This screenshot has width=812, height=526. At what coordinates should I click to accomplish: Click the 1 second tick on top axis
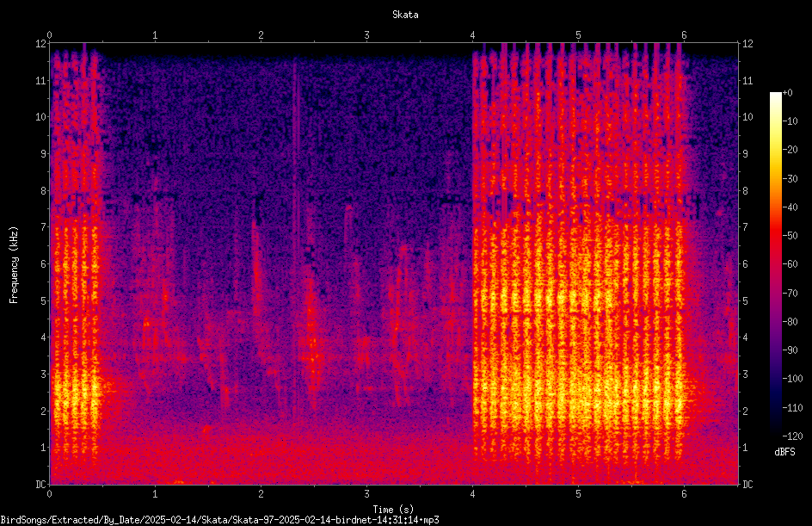(x=155, y=35)
